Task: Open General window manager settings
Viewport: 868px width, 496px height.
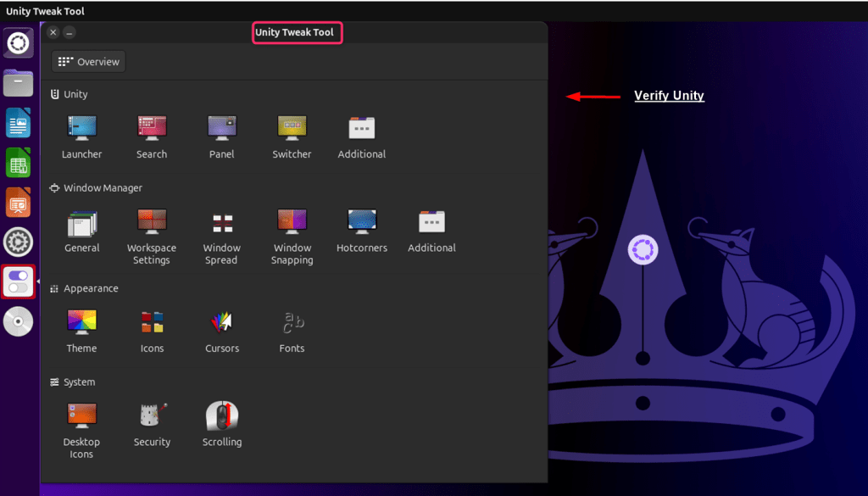Action: click(81, 220)
